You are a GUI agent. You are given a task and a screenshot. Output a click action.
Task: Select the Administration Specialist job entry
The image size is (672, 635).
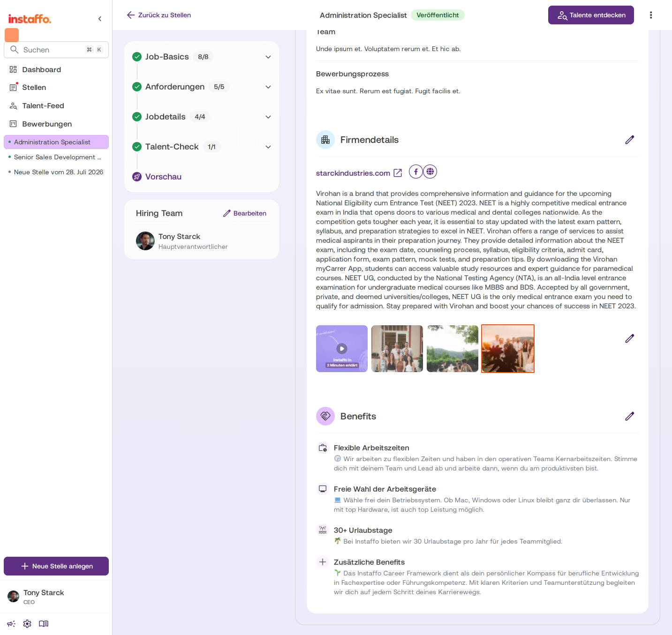tap(56, 142)
